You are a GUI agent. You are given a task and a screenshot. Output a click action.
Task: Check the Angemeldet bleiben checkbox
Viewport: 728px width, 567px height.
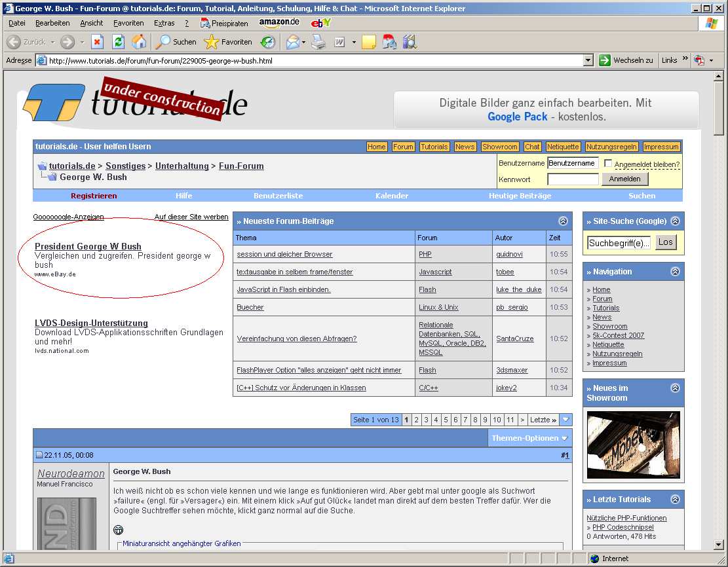[x=607, y=163]
